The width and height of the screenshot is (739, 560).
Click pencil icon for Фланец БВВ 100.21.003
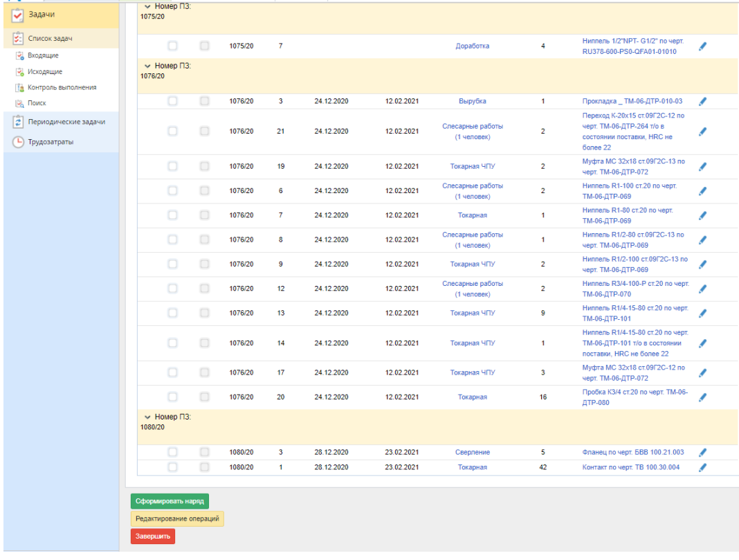coord(703,453)
